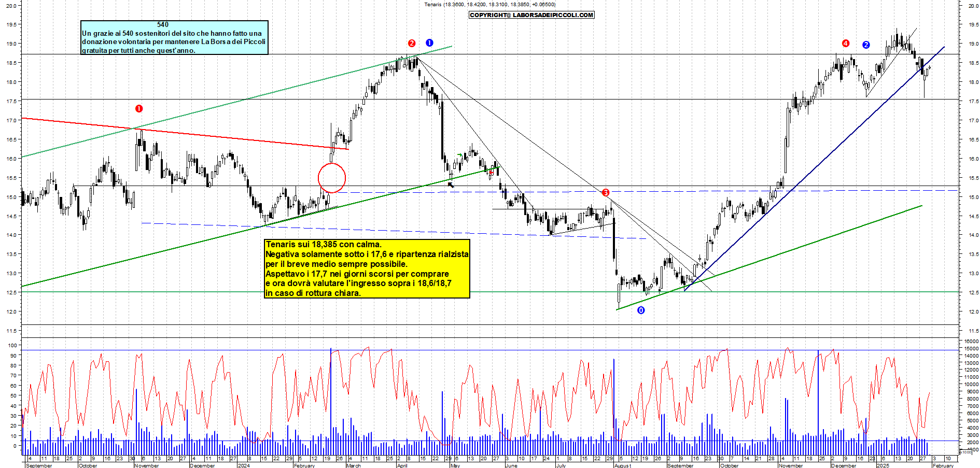This screenshot has width=980, height=468.
Task: Click the Tenaris price title at top
Action: [x=489, y=4]
